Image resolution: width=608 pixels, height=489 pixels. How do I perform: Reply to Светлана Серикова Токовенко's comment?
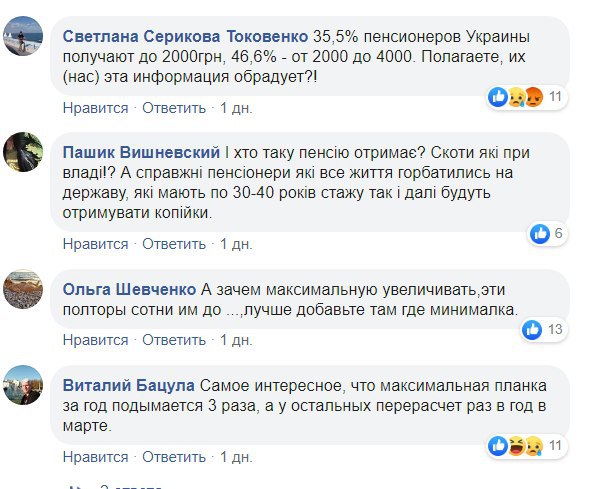point(173,107)
